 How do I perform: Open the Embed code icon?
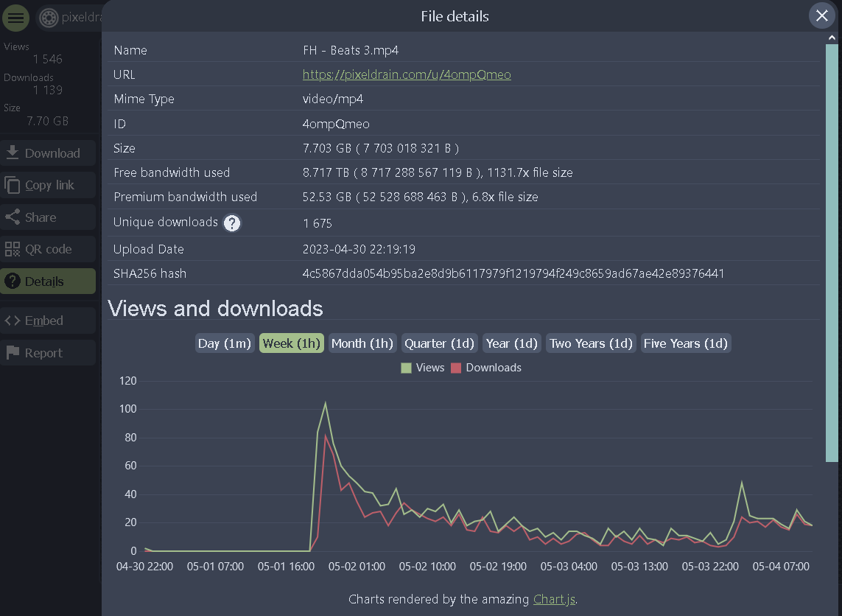(13, 321)
